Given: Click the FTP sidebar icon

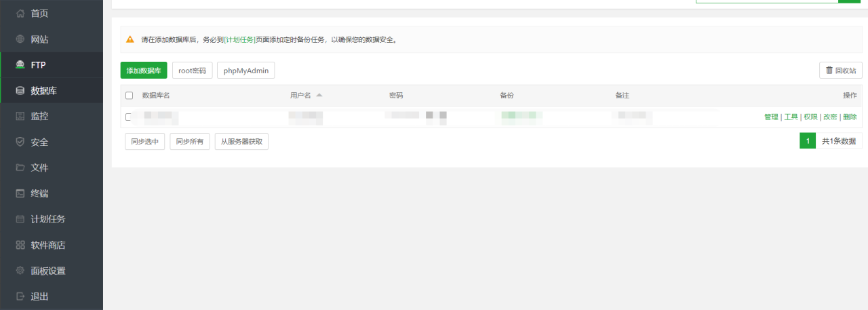Looking at the screenshot, I should [20, 65].
